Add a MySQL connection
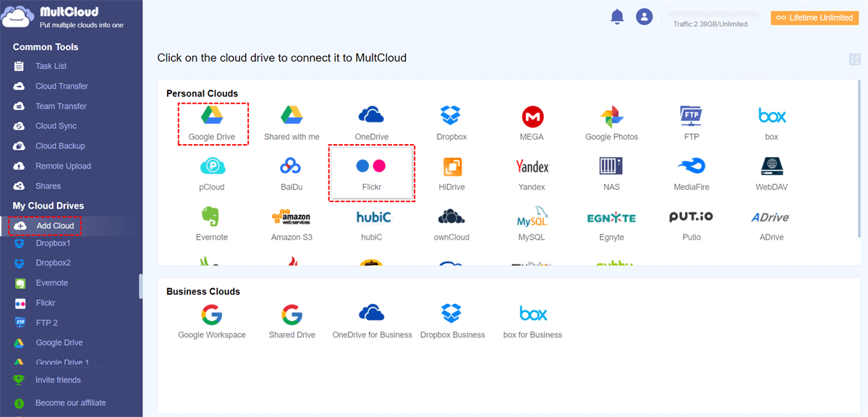 [x=532, y=224]
